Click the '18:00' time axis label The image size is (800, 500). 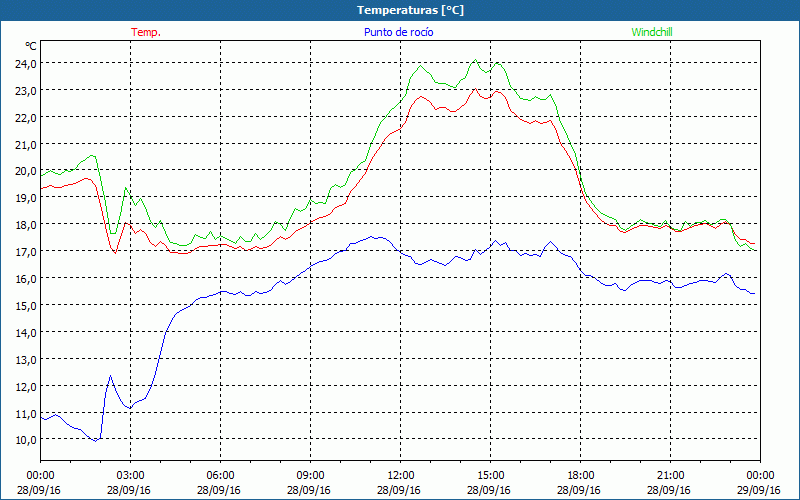coord(580,476)
